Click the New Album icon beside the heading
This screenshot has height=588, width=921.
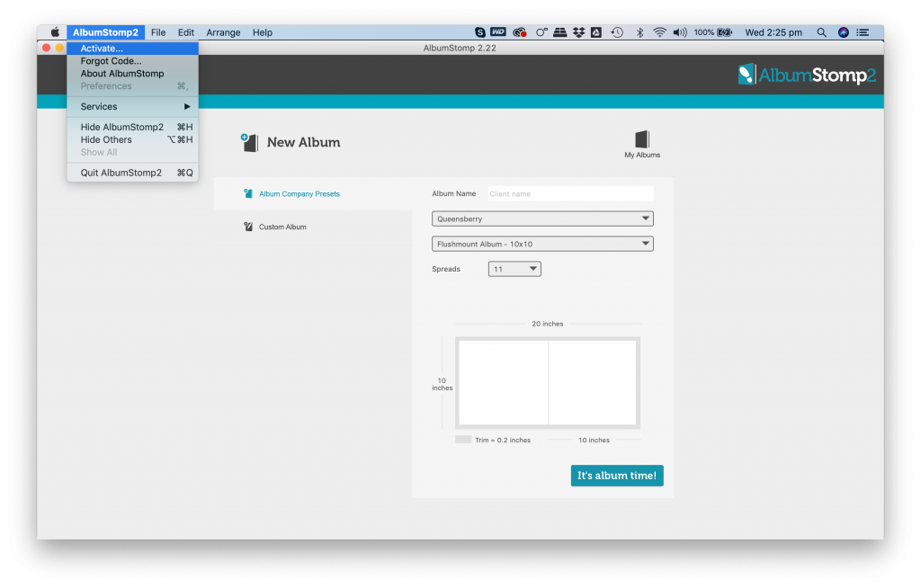click(x=249, y=142)
